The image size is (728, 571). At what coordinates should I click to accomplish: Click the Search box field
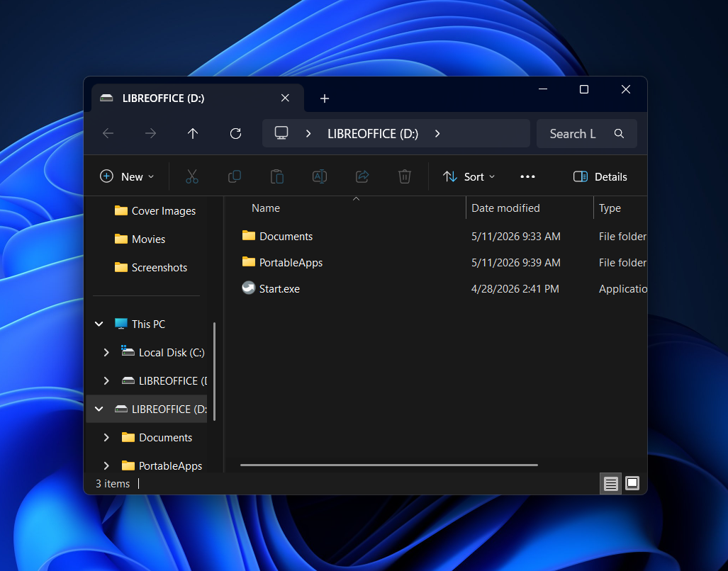pos(586,134)
